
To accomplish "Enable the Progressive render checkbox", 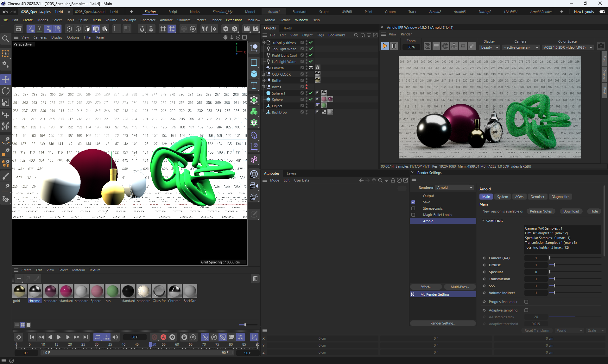I will (526, 302).
